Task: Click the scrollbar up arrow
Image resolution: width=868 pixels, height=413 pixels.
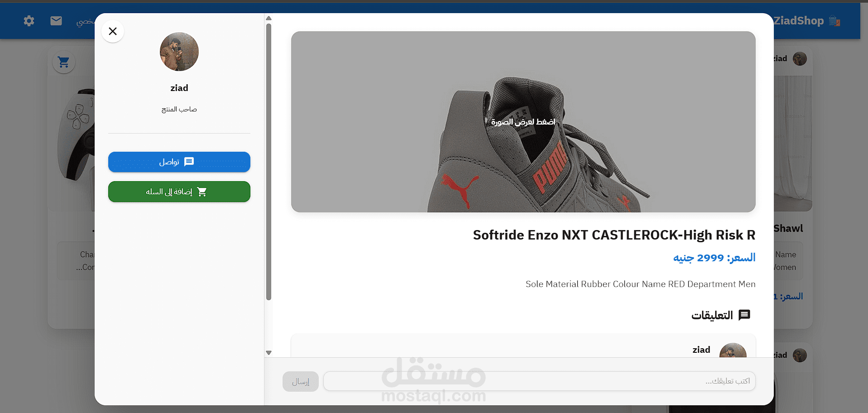Action: point(269,18)
